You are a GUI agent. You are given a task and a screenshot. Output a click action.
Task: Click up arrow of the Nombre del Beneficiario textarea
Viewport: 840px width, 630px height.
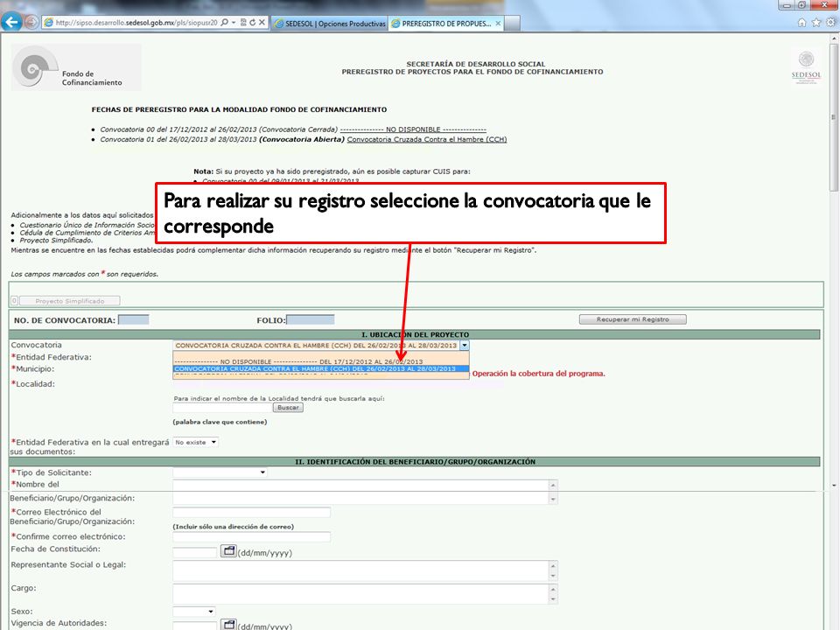(553, 486)
